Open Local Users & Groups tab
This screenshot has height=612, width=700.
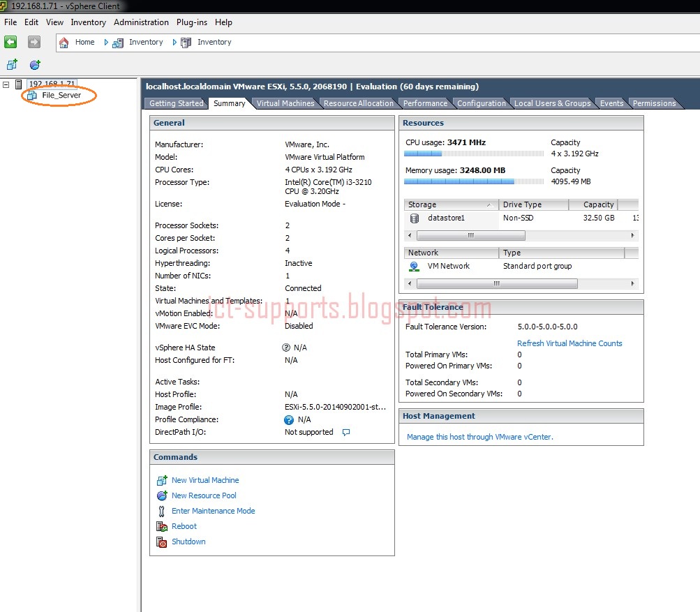[552, 103]
